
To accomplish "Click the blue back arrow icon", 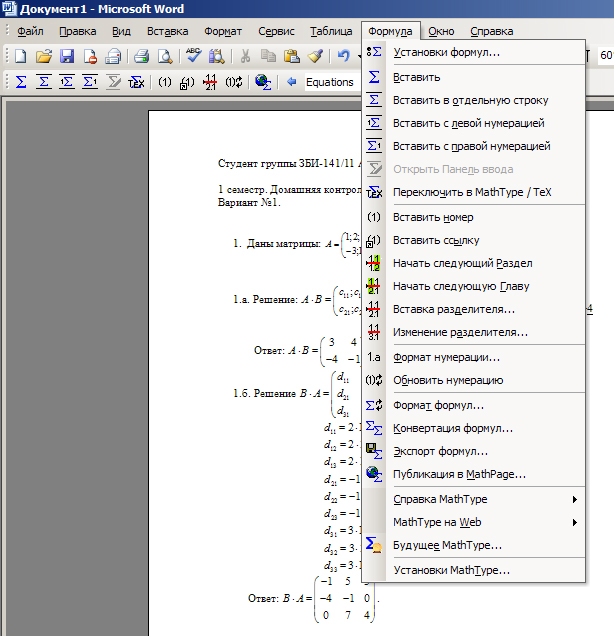I will click(x=291, y=82).
